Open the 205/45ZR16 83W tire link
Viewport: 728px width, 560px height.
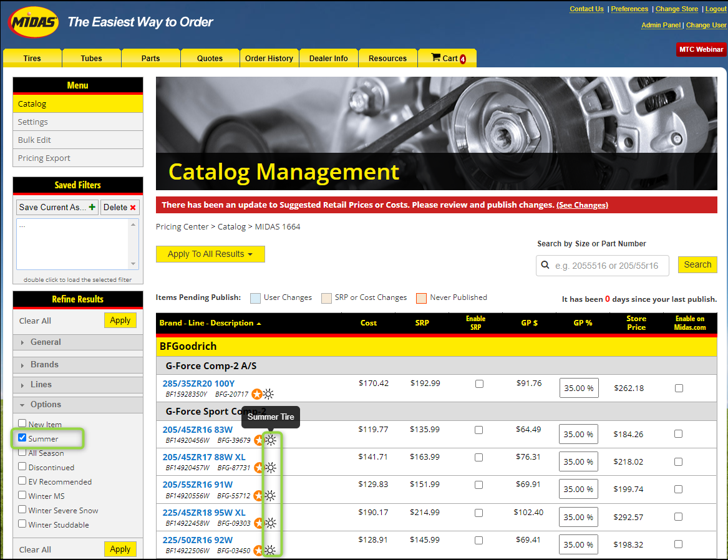pyautogui.click(x=198, y=430)
